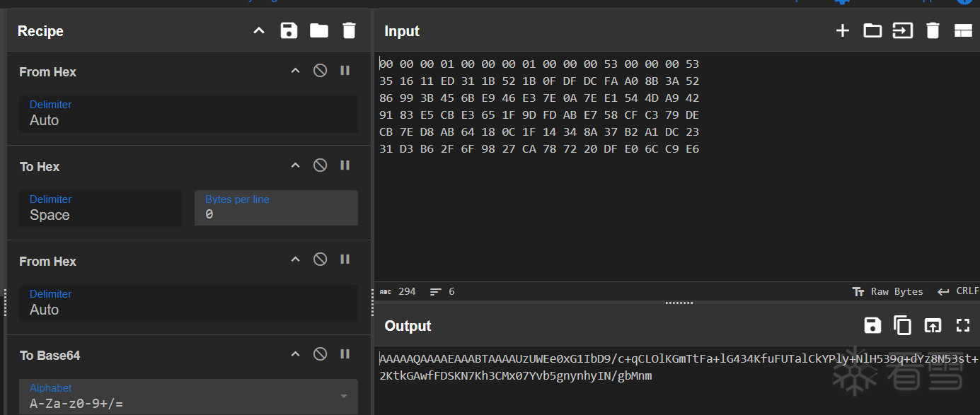Click the Bytes per line field
The height and width of the screenshot is (415, 980).
tap(276, 208)
